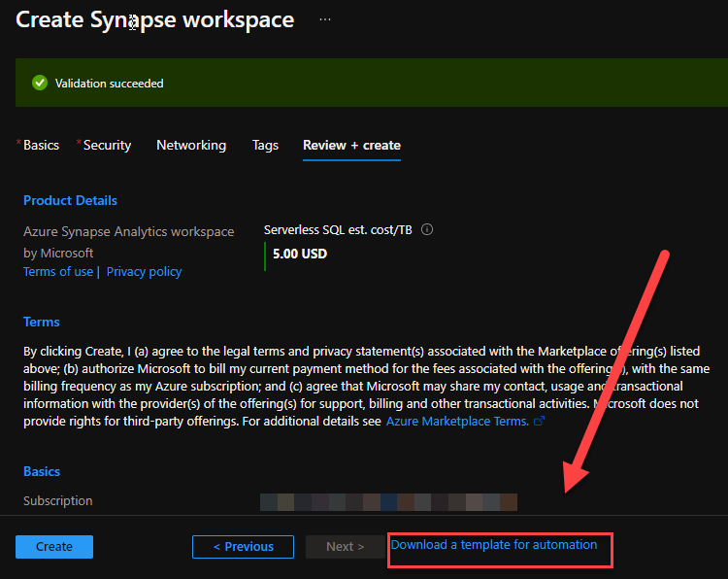The image size is (728, 579).
Task: Open the ellipsis menu beside page title
Action: [325, 19]
